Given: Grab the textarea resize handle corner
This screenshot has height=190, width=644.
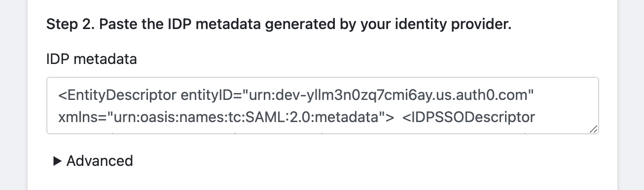Looking at the screenshot, I should pos(593,129).
